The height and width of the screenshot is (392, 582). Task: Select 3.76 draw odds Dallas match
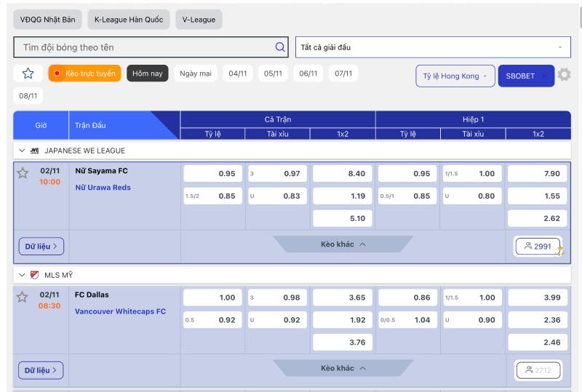[342, 343]
